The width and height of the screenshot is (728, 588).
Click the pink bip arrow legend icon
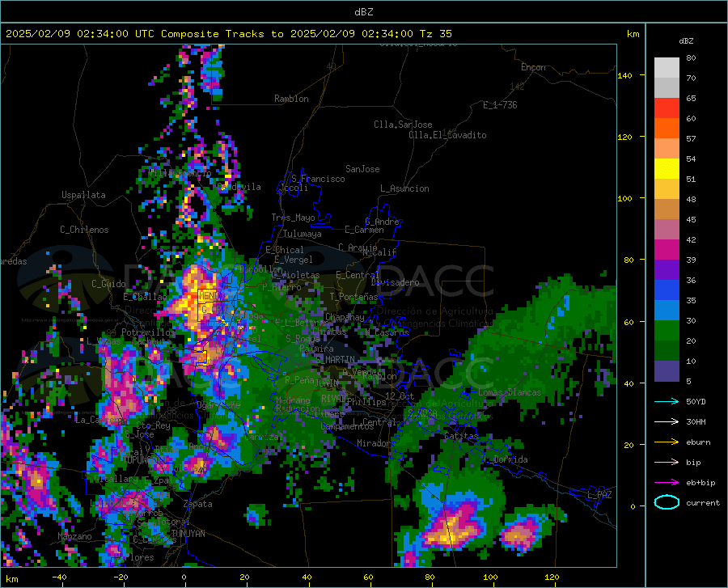[x=667, y=463]
